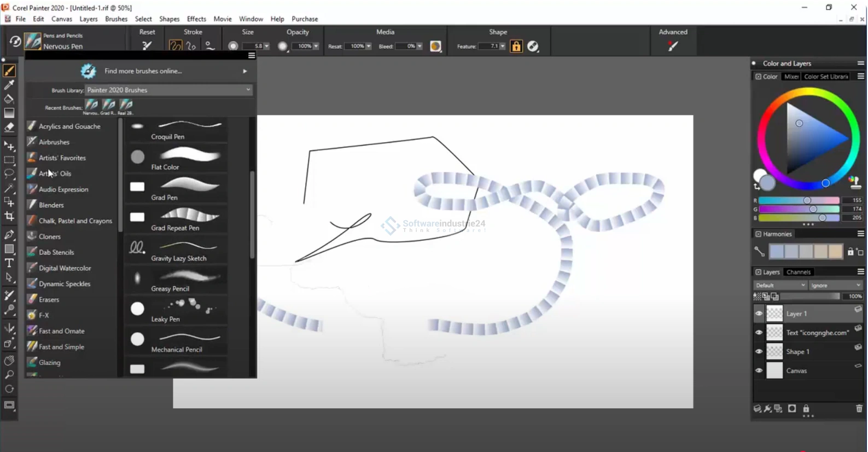
Task: Click the red R color slider
Action: pyautogui.click(x=799, y=200)
